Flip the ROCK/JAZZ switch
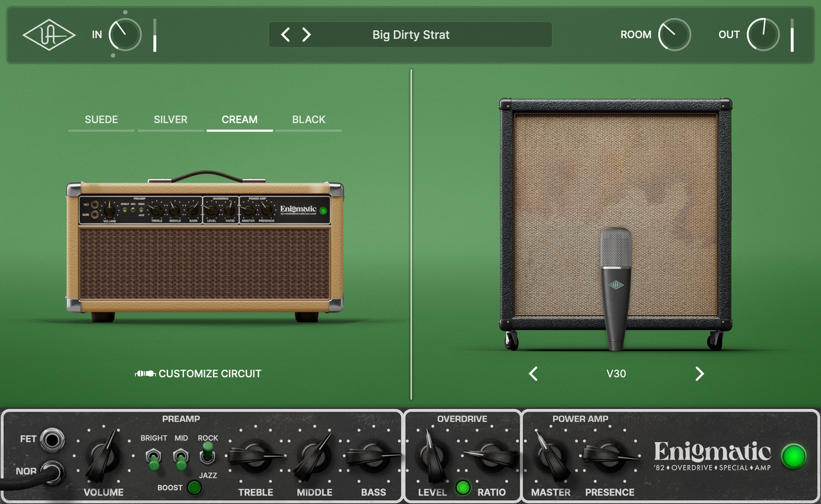Screen dimensions: 821x504 [208, 453]
